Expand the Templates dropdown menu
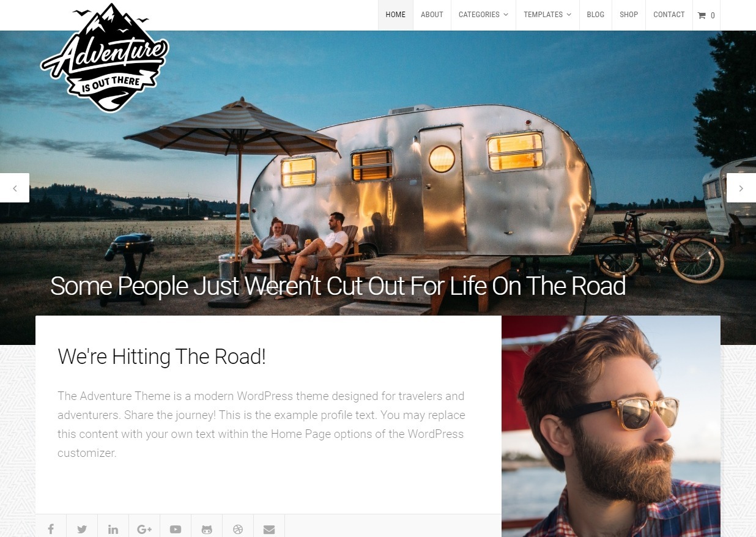 tap(547, 15)
